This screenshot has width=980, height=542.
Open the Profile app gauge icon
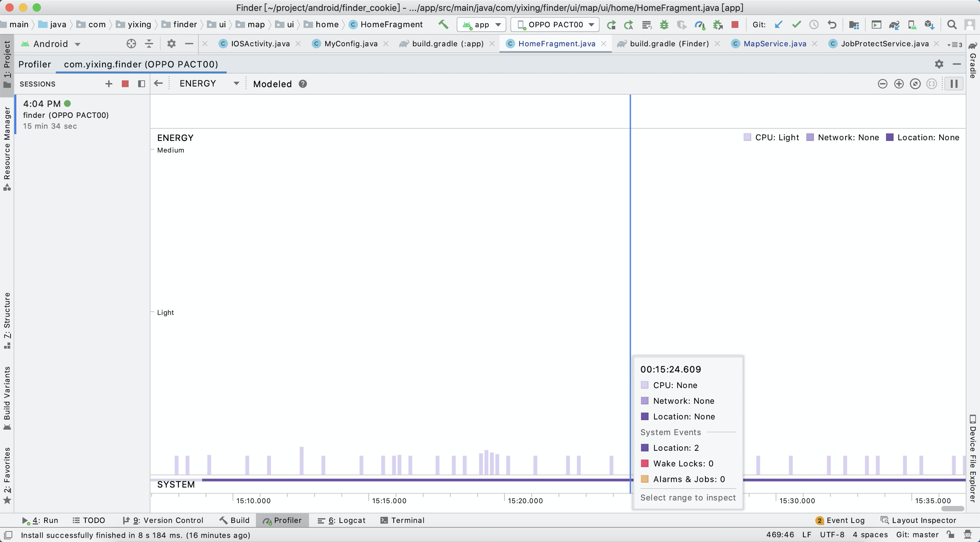coord(700,25)
